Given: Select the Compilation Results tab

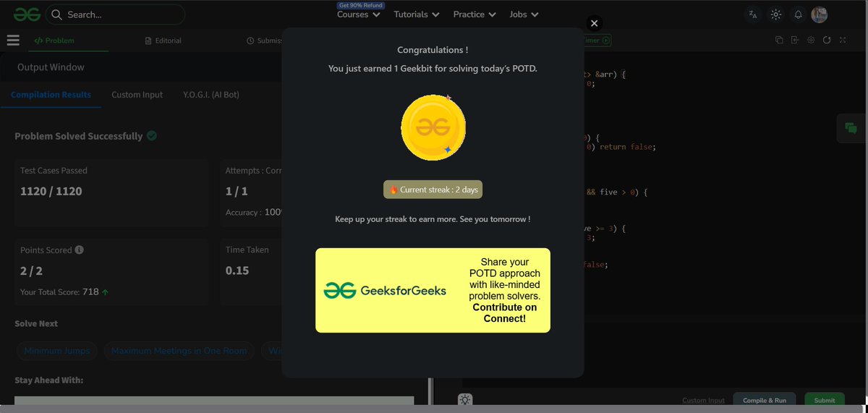Looking at the screenshot, I should tap(51, 95).
